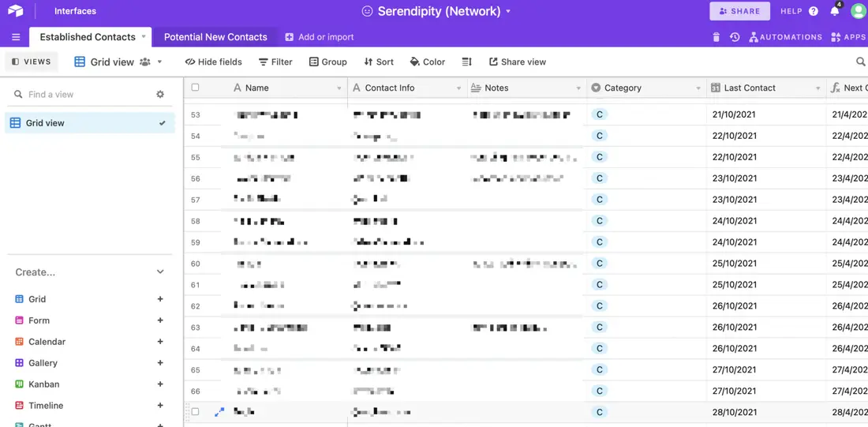
Task: Open the Name column dropdown arrow
Action: point(339,88)
